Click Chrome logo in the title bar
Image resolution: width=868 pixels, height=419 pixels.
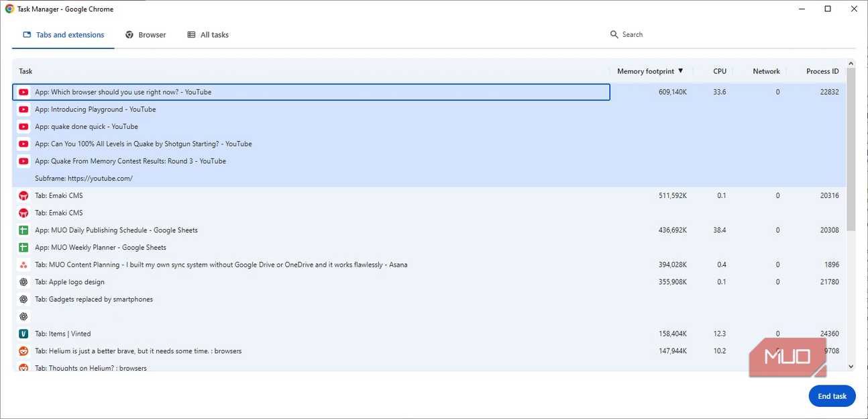coord(9,9)
